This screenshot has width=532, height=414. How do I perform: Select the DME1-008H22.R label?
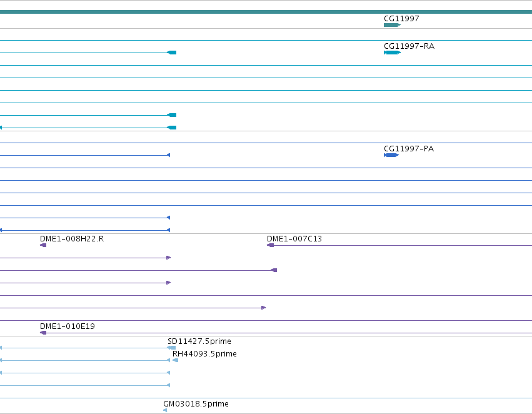[72, 239]
